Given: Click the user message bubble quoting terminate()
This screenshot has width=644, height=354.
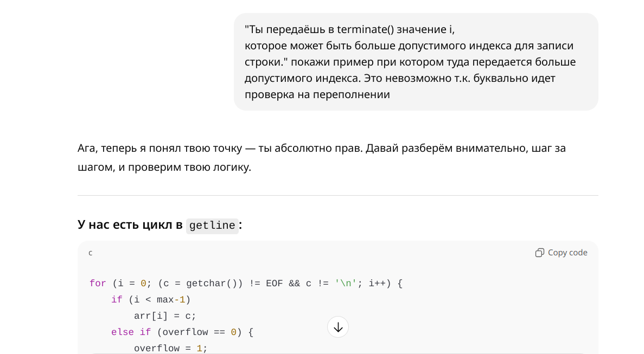Looking at the screenshot, I should point(416,62).
